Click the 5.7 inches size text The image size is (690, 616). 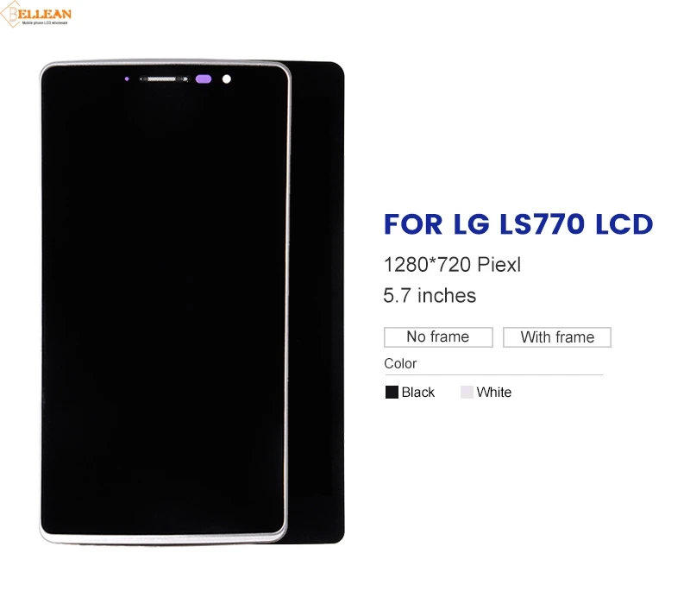(x=430, y=295)
